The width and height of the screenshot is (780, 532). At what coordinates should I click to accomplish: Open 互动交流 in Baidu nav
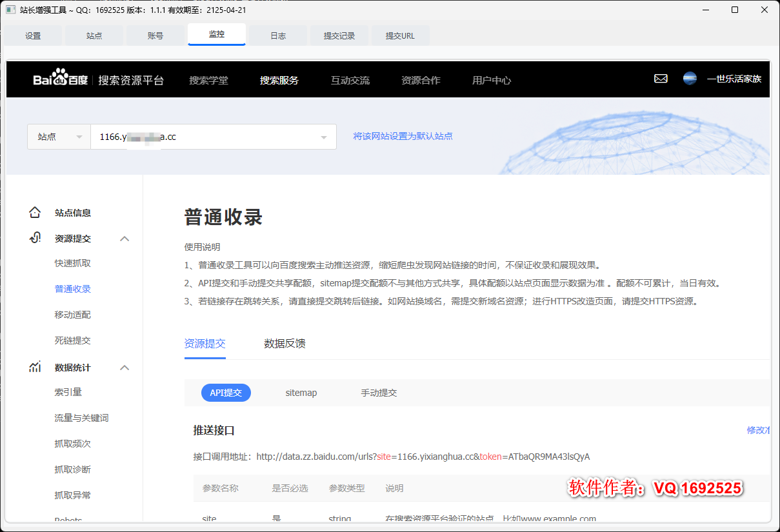pos(350,80)
